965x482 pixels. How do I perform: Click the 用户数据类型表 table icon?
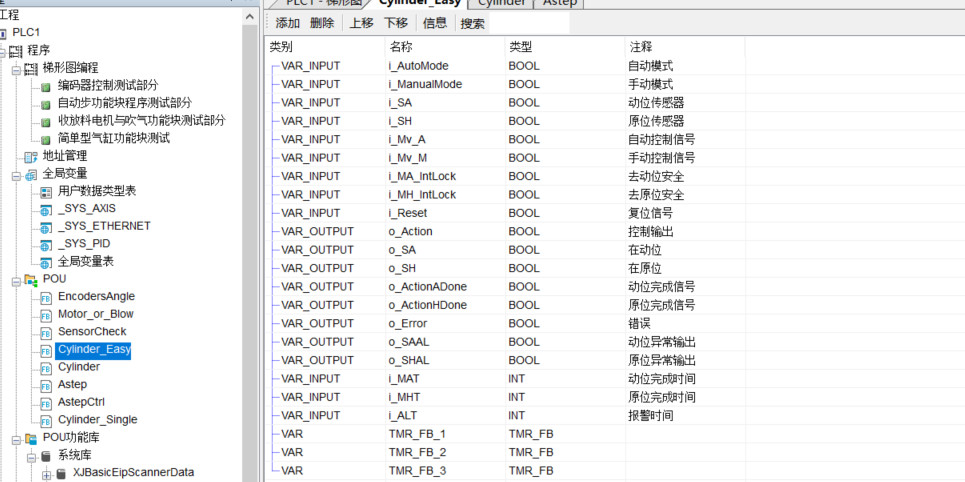point(46,191)
